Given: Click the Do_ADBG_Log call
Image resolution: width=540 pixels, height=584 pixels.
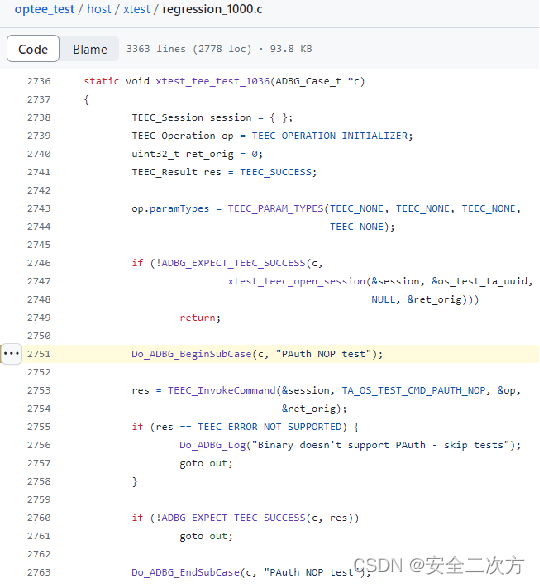Looking at the screenshot, I should coord(213,445).
